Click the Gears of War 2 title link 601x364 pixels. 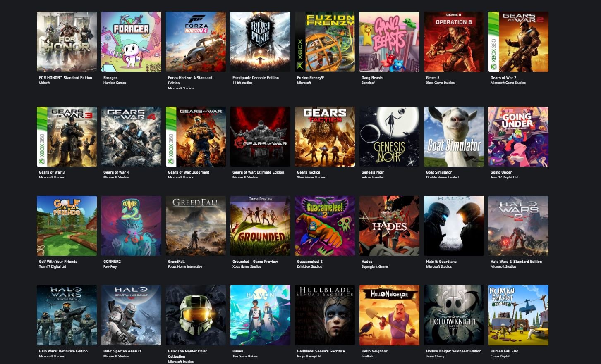503,78
